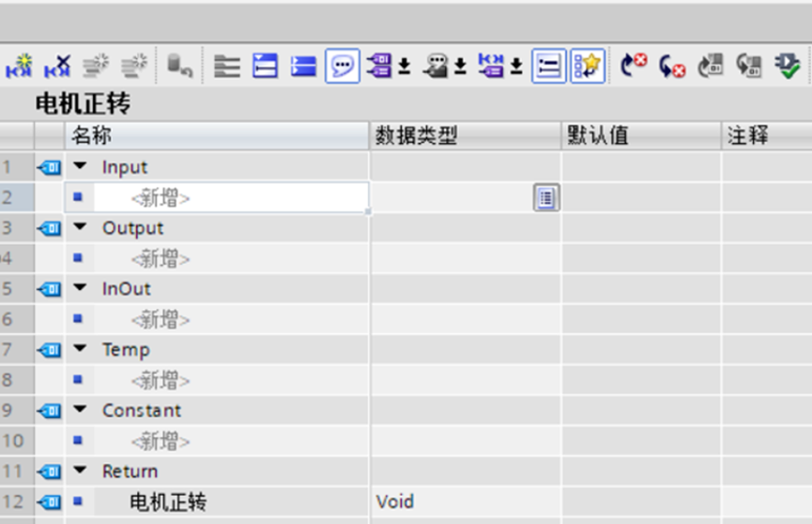Open the dropdown arrow beside operands icon

point(405,67)
